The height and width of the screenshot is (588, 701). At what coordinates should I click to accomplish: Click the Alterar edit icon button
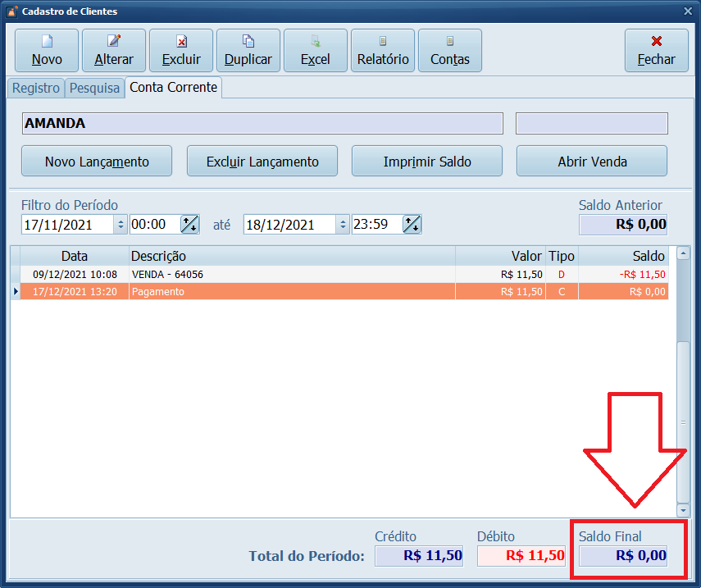click(x=114, y=51)
